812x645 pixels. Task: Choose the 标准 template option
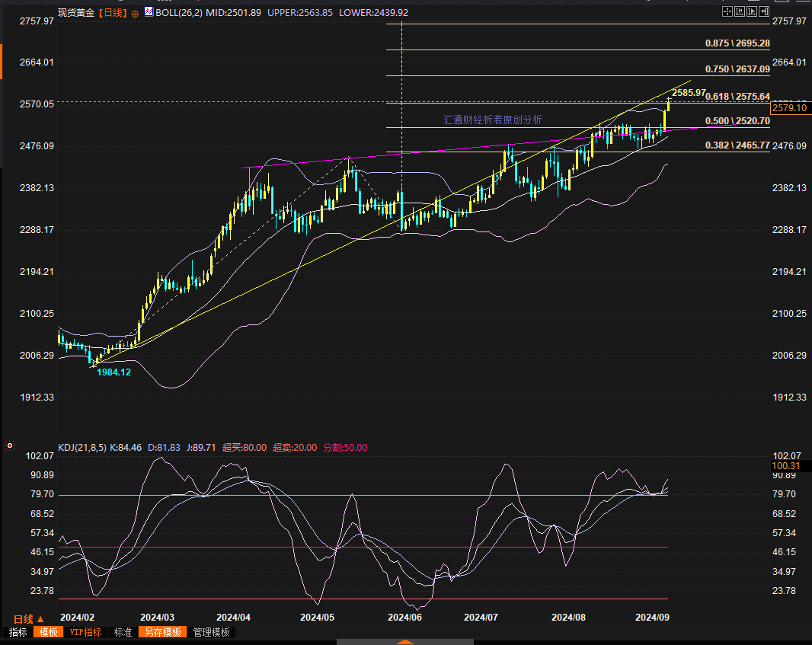[x=123, y=632]
